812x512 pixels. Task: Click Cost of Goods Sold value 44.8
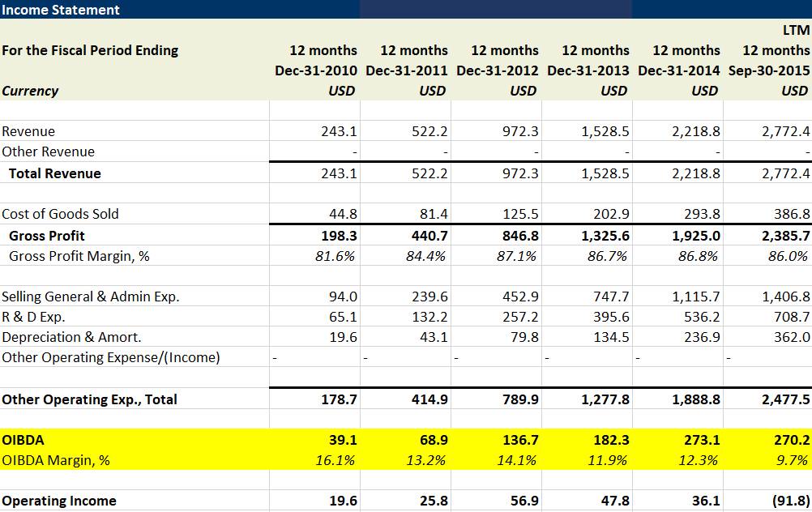tap(341, 214)
